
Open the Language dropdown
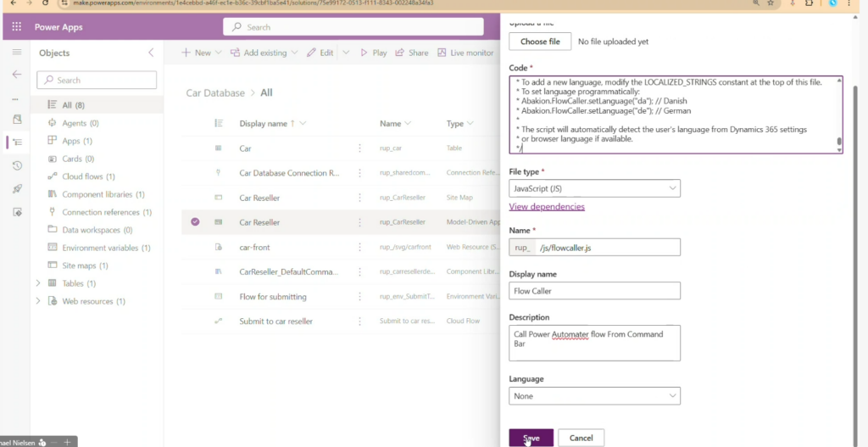click(x=594, y=396)
